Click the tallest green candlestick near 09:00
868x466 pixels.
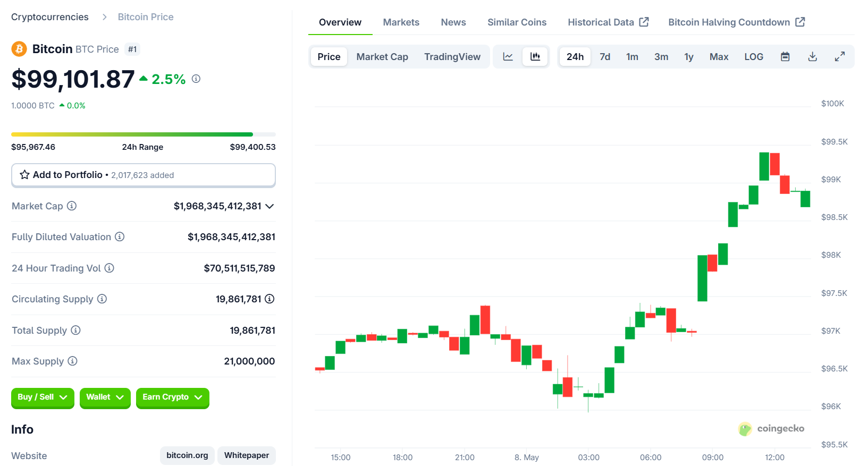[702, 278]
